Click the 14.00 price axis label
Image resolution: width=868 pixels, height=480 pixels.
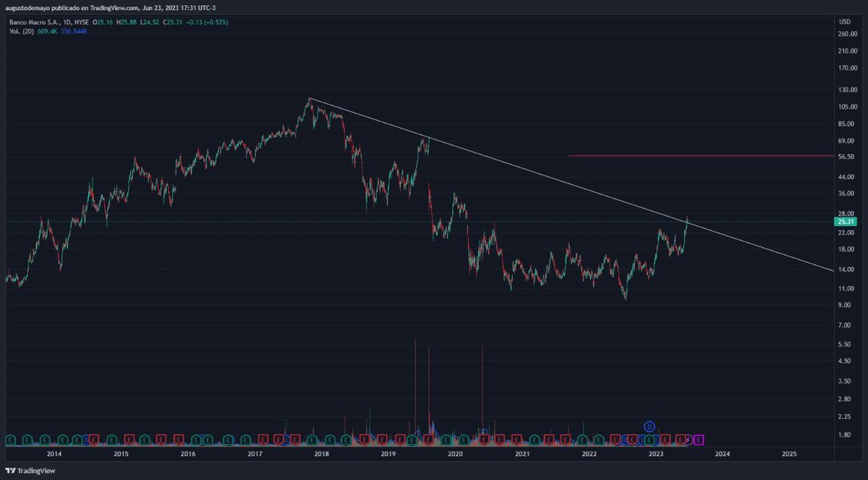click(848, 269)
